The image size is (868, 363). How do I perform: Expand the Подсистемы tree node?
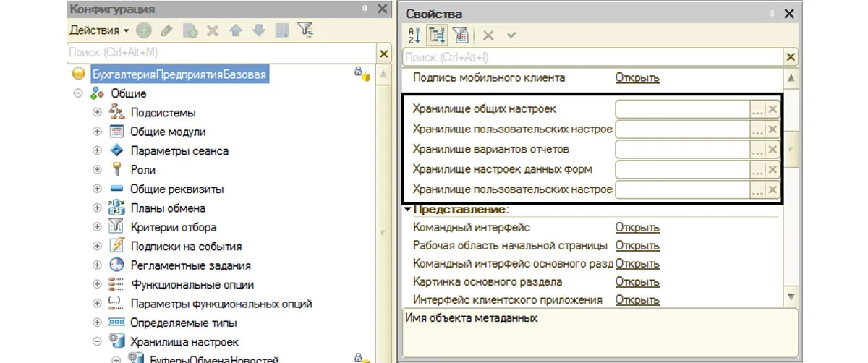(x=98, y=112)
